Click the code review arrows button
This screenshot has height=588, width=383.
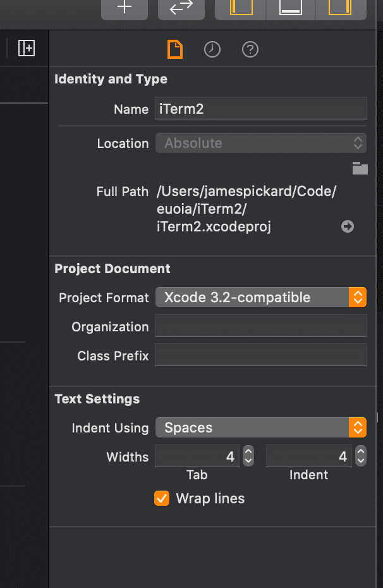[181, 8]
